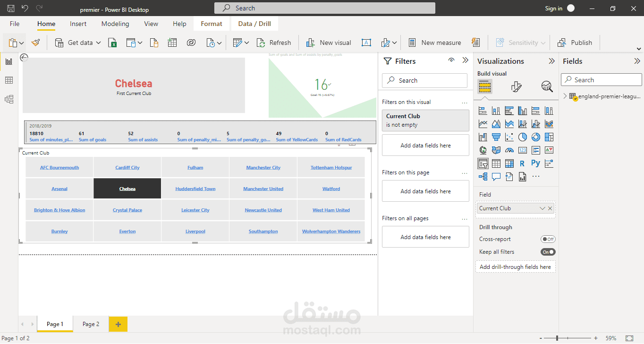
Task: Select the Table visual
Action: pyautogui.click(x=496, y=163)
